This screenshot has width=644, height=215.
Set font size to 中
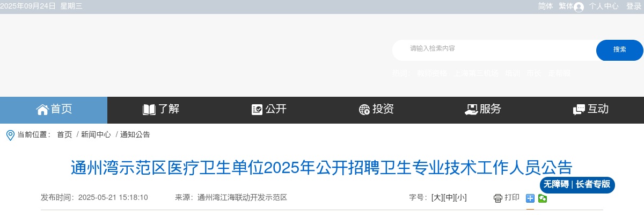coord(449,197)
